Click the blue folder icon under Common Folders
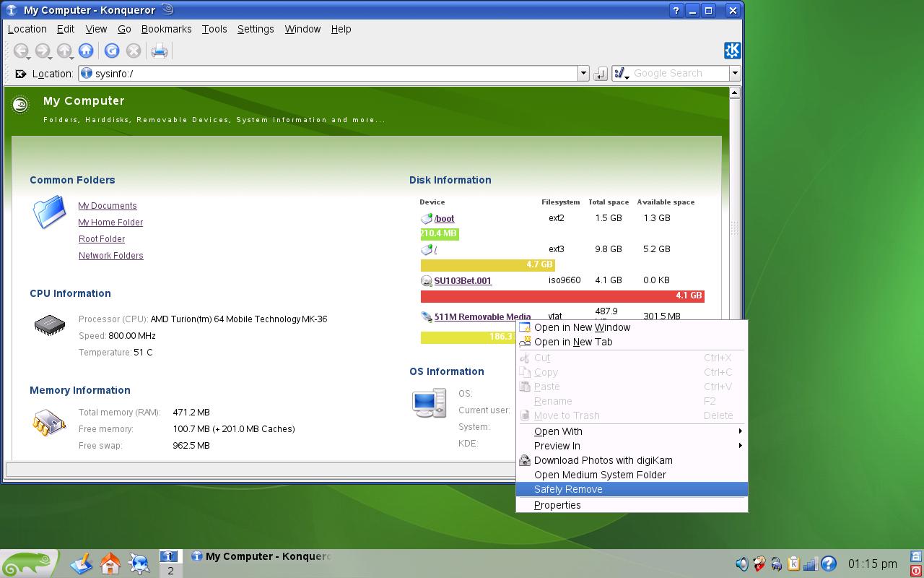This screenshot has width=924, height=578. pyautogui.click(x=49, y=214)
